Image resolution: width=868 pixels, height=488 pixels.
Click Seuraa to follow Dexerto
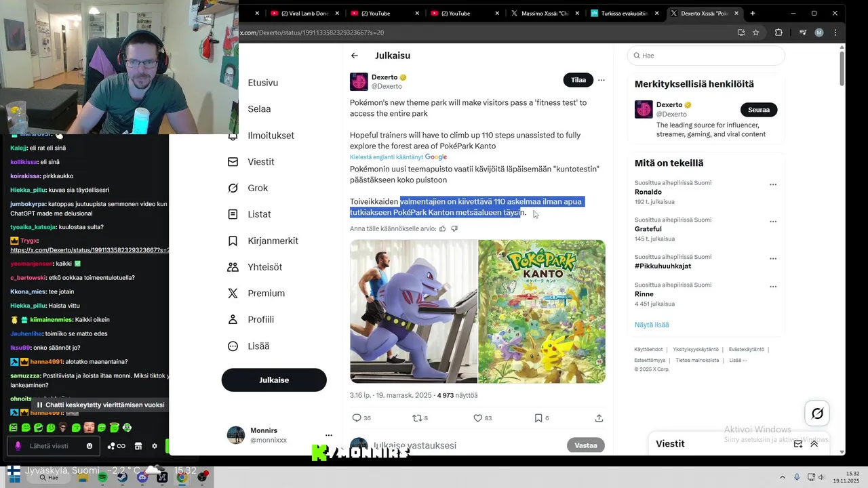click(x=759, y=110)
